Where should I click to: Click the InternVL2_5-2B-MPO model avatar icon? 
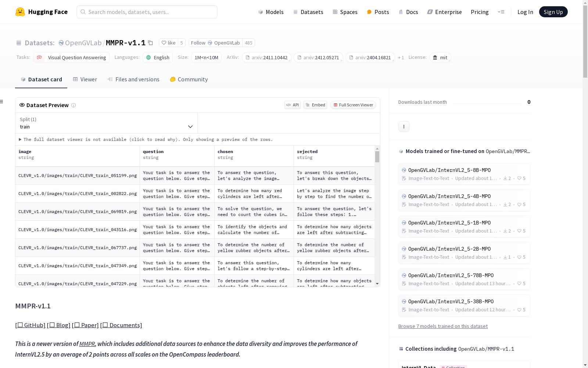[x=404, y=249]
